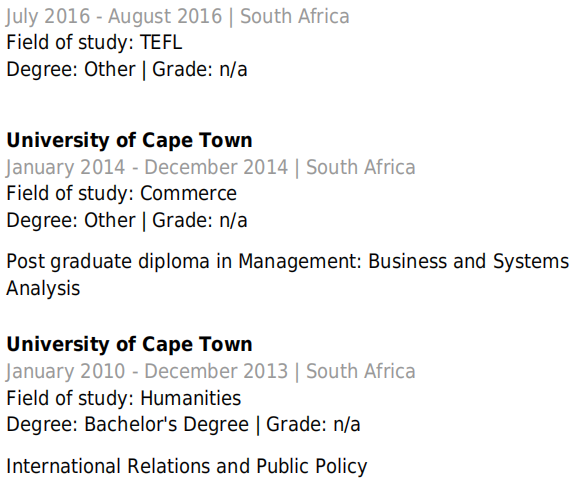Click the July 2016 - August 2016 date line
Screen dimensions: 575x482
point(177,17)
